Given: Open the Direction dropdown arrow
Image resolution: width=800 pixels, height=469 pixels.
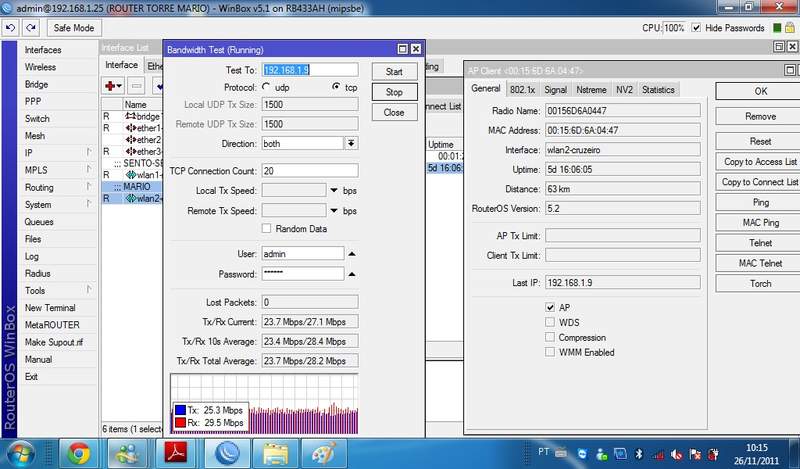Looking at the screenshot, I should click(x=351, y=143).
